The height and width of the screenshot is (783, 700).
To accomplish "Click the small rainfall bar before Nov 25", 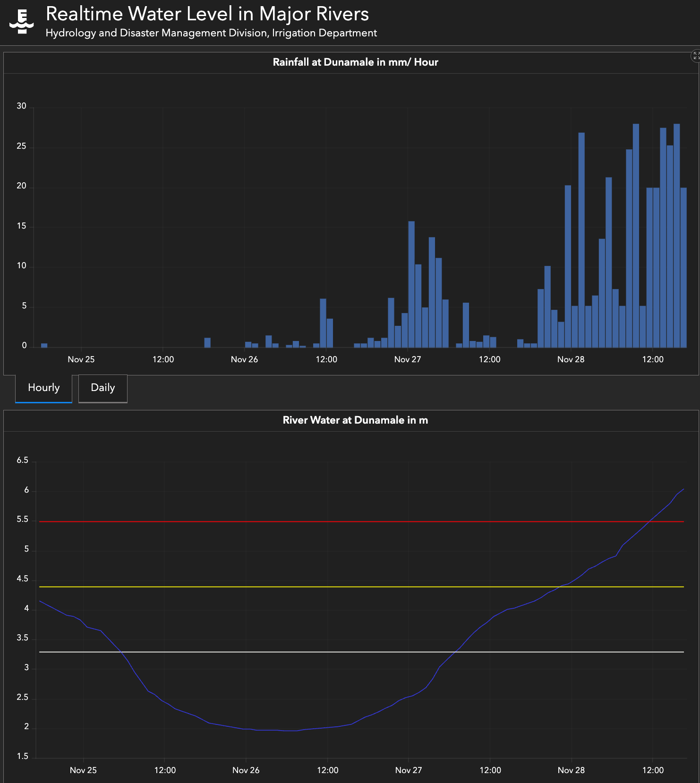I will tap(44, 345).
